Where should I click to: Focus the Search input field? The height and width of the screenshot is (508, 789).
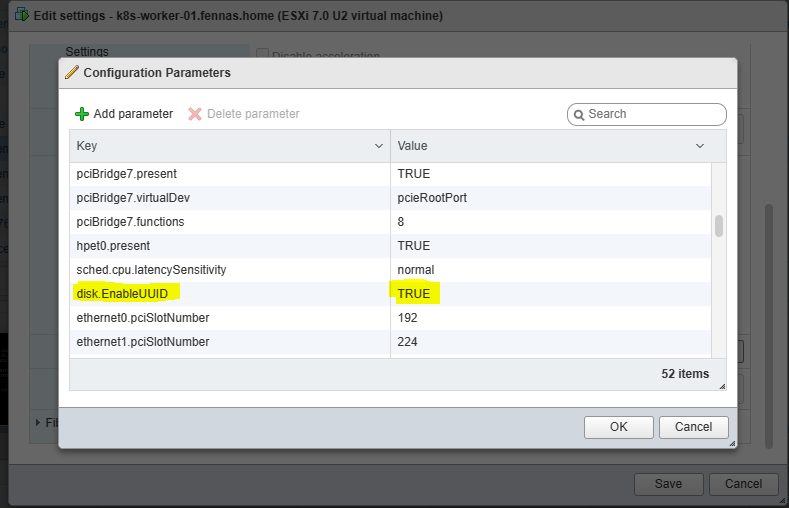point(647,114)
